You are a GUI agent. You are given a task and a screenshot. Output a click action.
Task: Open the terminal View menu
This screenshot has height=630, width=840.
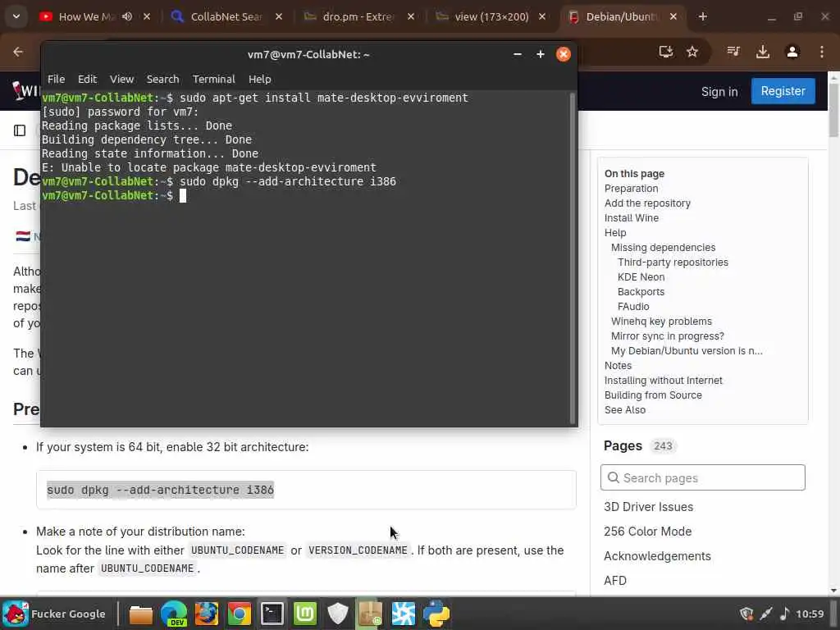tap(121, 79)
